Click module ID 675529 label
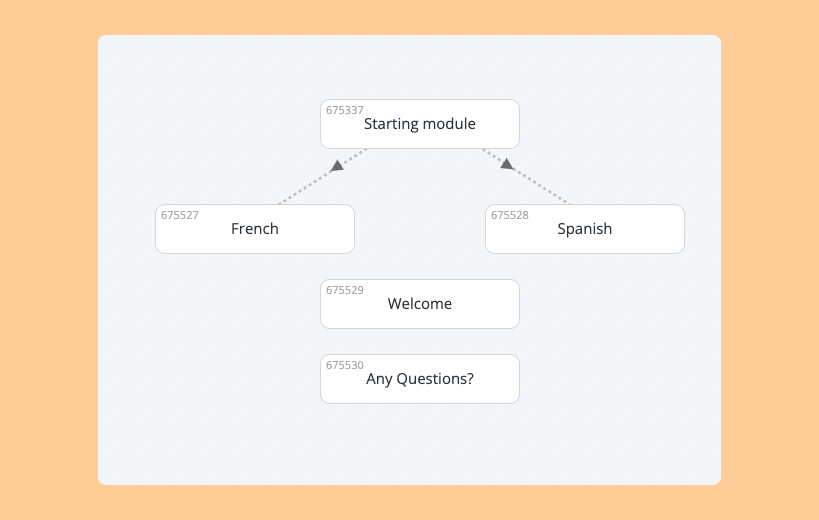The height and width of the screenshot is (520, 819). pyautogui.click(x=345, y=290)
